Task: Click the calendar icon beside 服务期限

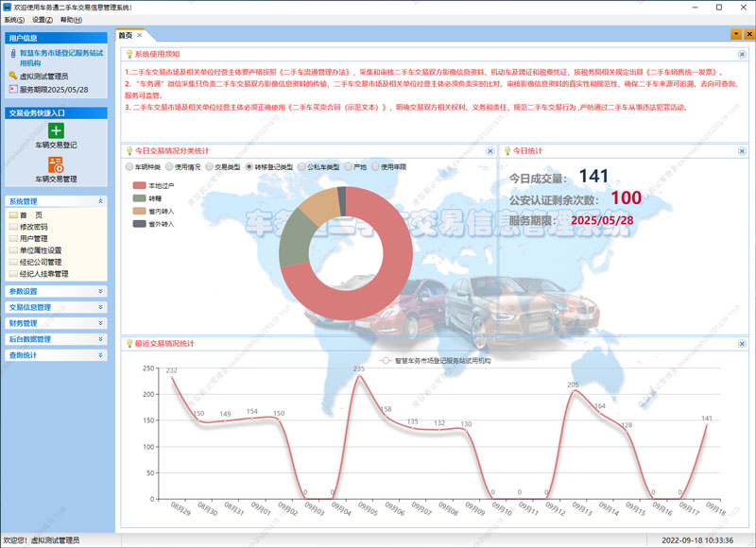Action: click(12, 89)
